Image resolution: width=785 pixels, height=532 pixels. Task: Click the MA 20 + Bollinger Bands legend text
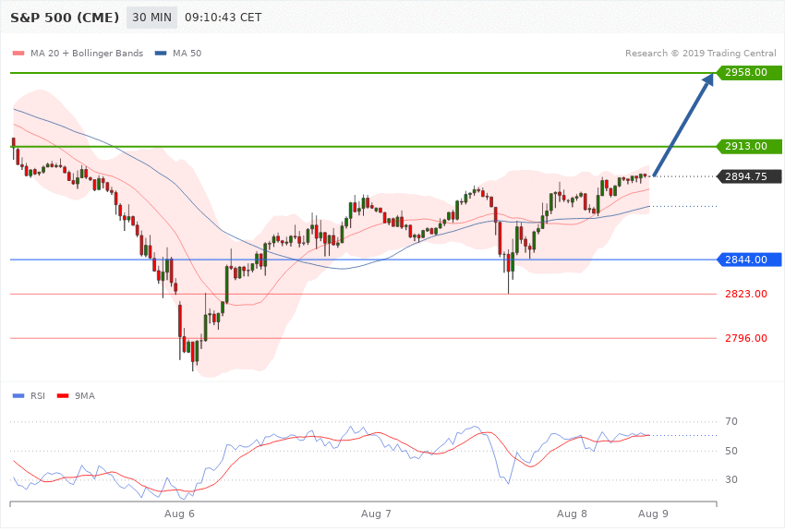pos(87,53)
